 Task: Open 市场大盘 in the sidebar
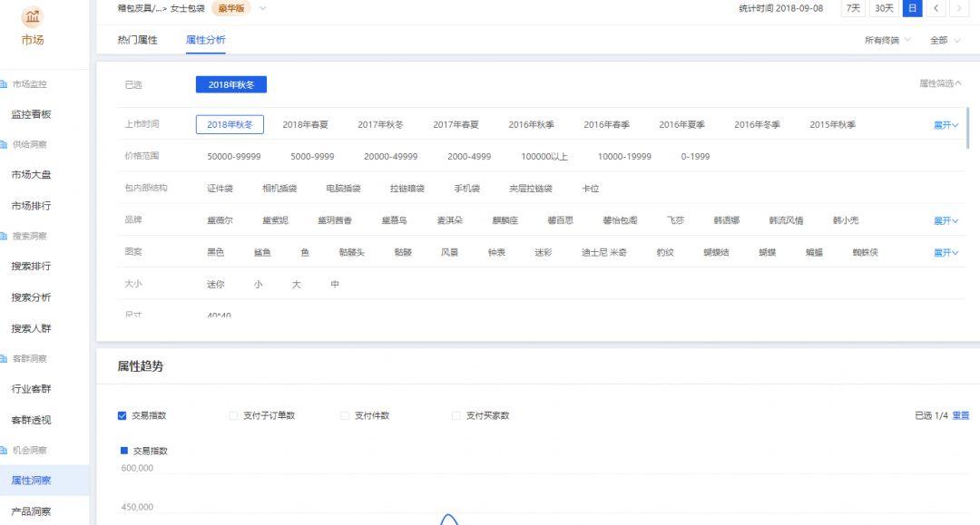tap(31, 174)
